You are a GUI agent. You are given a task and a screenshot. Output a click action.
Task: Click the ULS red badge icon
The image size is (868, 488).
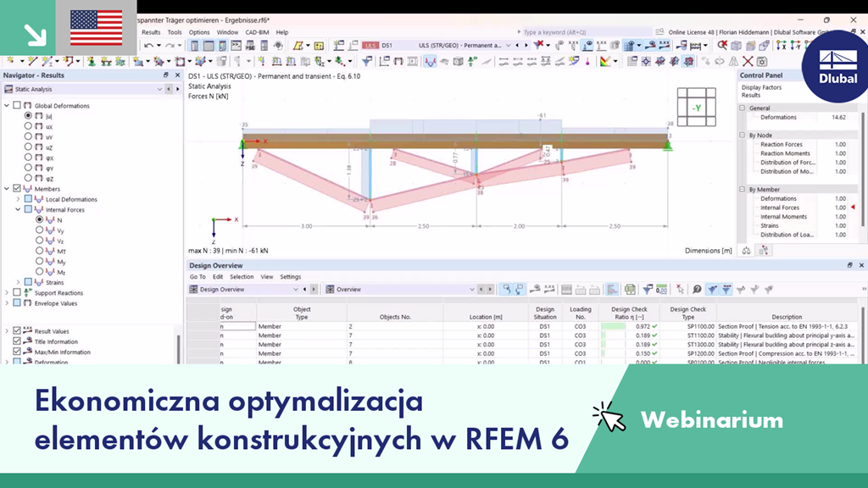click(x=370, y=46)
